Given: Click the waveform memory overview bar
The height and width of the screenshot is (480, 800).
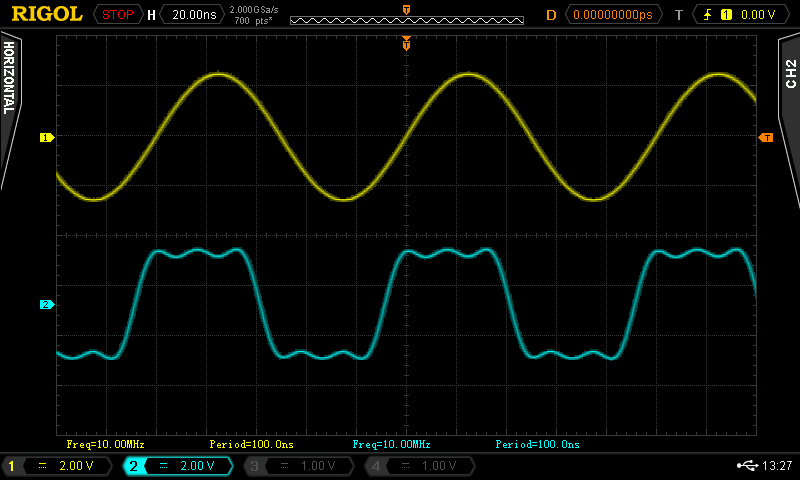Looking at the screenshot, I should [407, 20].
